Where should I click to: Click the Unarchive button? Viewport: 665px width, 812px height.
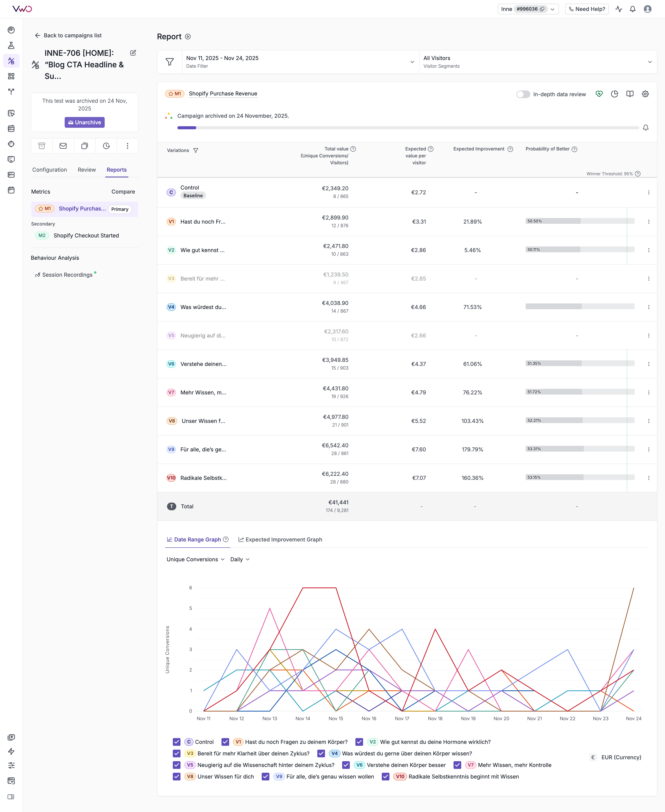85,122
